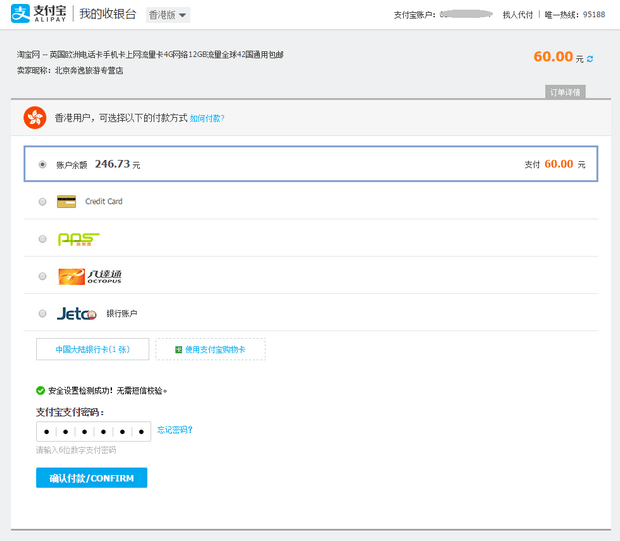Click the 忘记密码? link
The image size is (620, 541).
point(175,430)
